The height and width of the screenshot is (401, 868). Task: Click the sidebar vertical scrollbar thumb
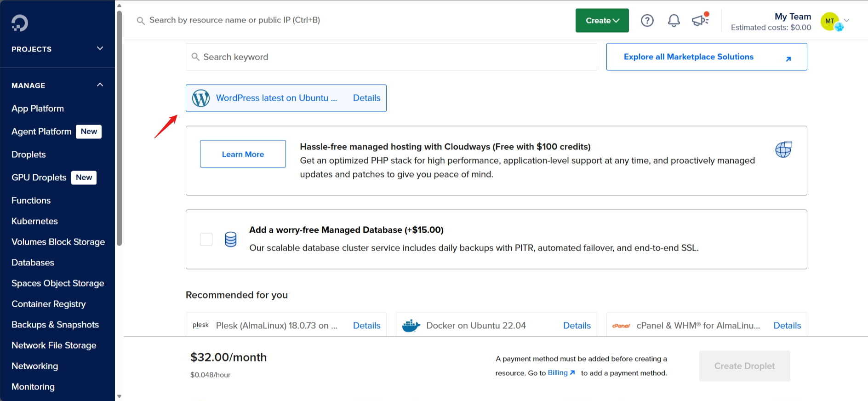[120, 128]
